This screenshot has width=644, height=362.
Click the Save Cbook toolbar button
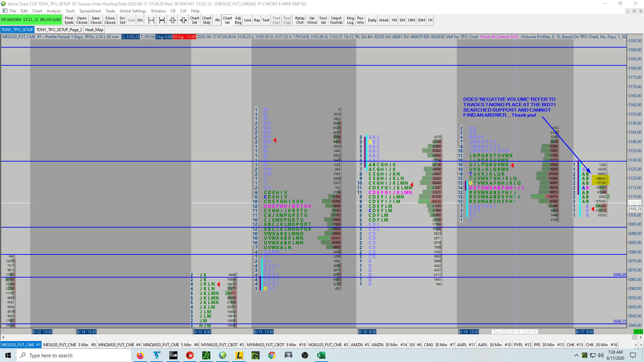pyautogui.click(x=96, y=20)
